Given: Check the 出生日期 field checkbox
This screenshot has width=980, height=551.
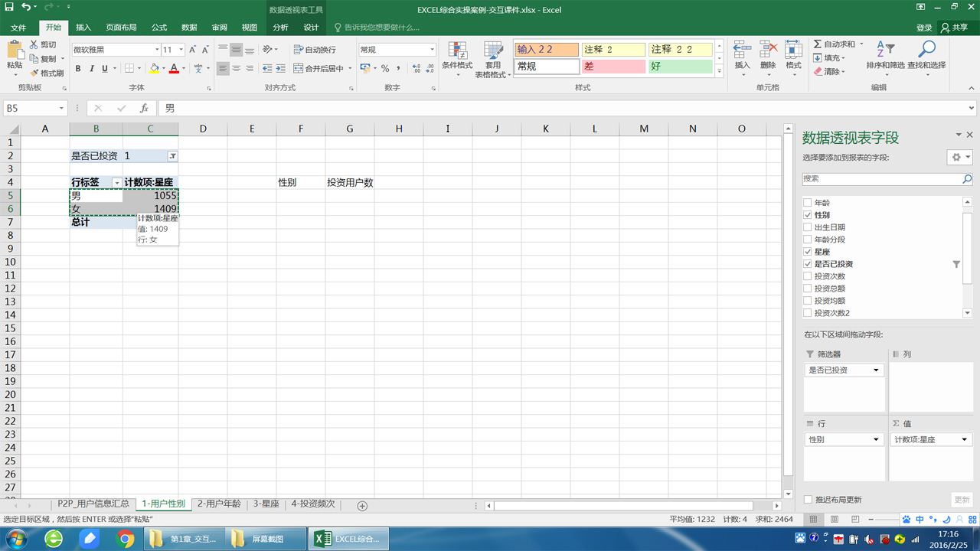Looking at the screenshot, I should coord(807,227).
